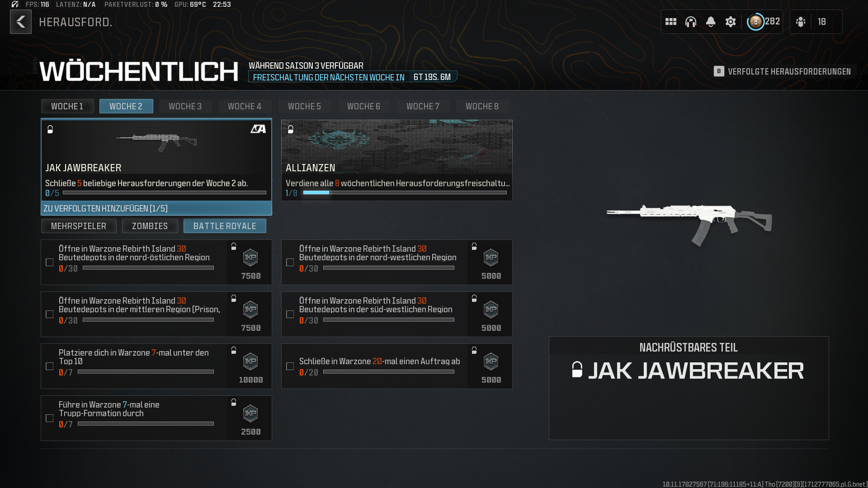Open the grid menu icon

(x=671, y=22)
